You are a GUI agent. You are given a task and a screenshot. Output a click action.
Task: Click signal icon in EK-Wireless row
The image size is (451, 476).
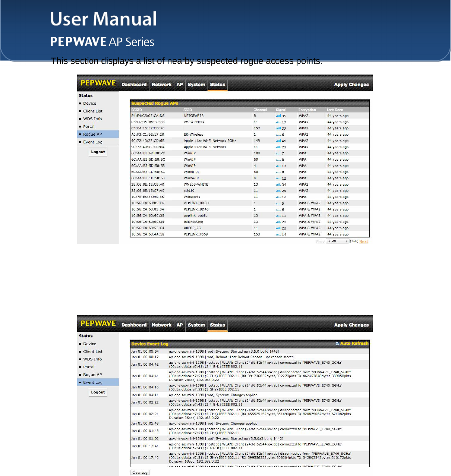coord(278,135)
